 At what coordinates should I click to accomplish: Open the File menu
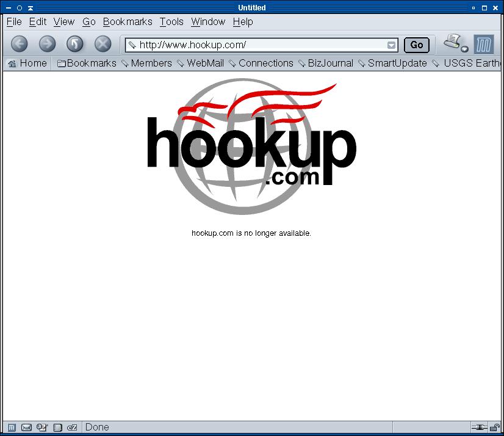(x=14, y=22)
